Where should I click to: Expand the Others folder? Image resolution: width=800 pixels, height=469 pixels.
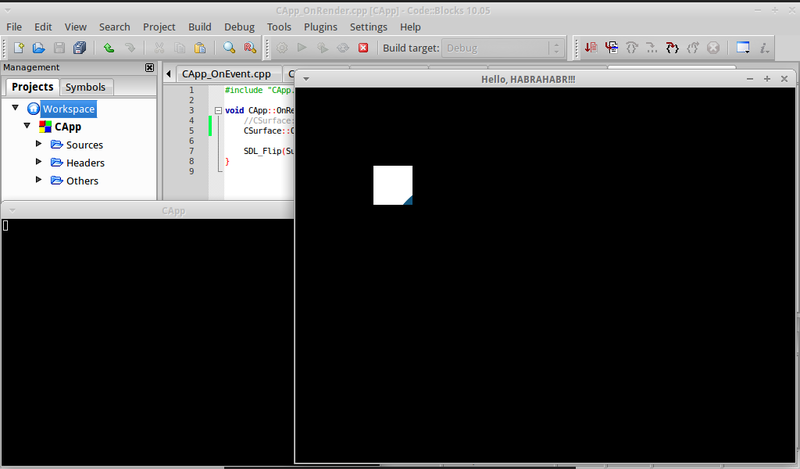coord(38,180)
